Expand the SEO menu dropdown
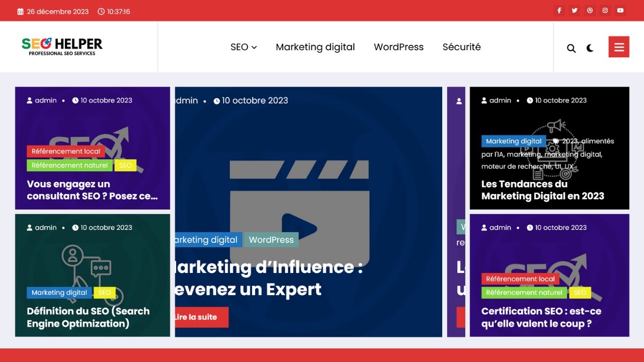 click(x=244, y=47)
